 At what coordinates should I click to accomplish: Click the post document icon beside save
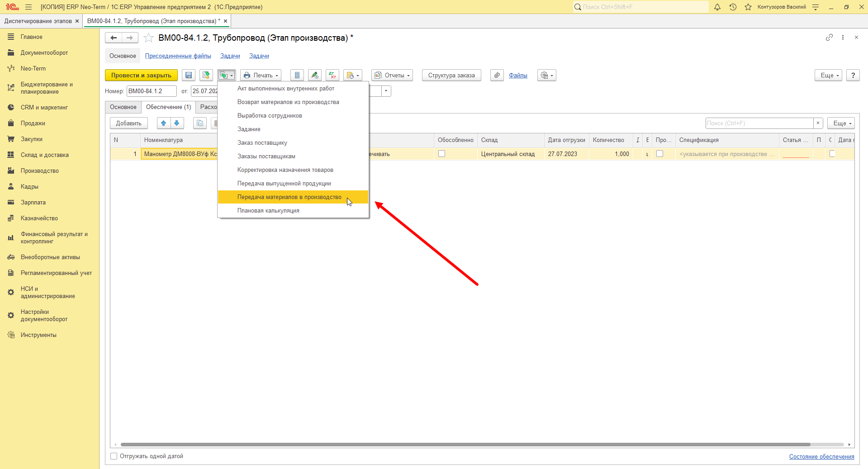point(206,75)
